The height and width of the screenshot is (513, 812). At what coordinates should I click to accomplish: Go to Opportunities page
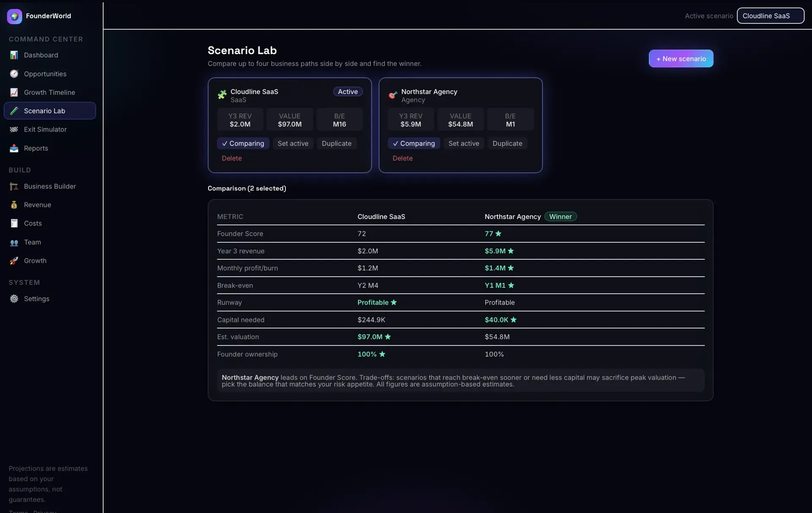pos(50,74)
